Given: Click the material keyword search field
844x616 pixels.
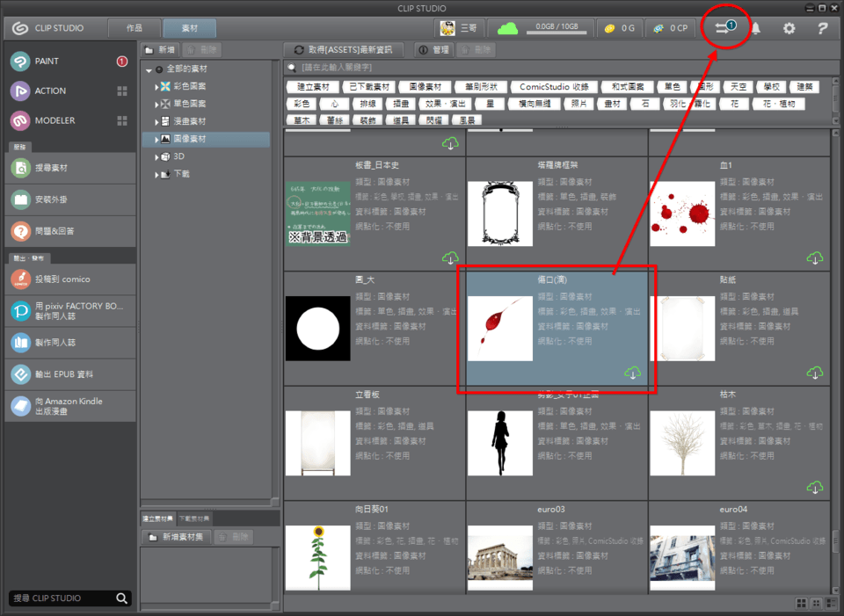Looking at the screenshot, I should click(x=563, y=68).
